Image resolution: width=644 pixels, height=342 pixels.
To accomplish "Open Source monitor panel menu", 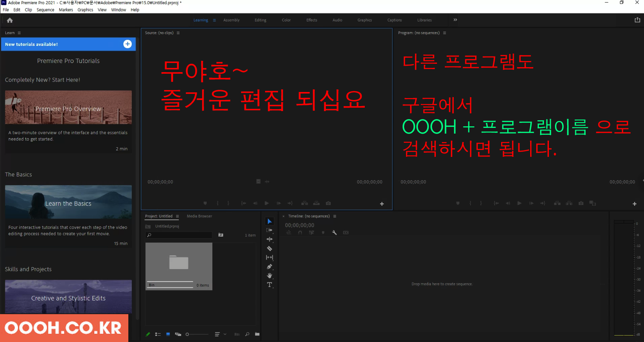I will [178, 33].
